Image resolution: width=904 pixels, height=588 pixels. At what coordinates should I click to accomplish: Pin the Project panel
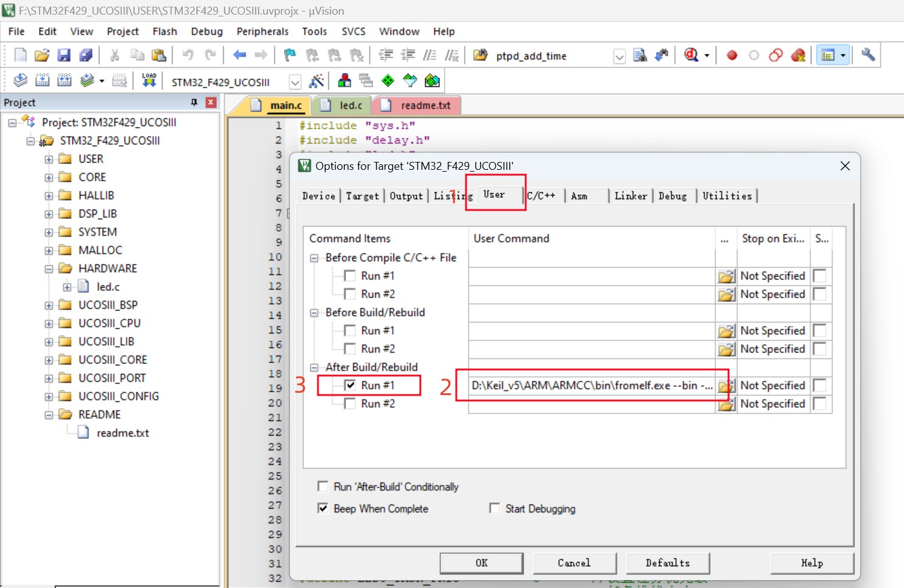(194, 102)
